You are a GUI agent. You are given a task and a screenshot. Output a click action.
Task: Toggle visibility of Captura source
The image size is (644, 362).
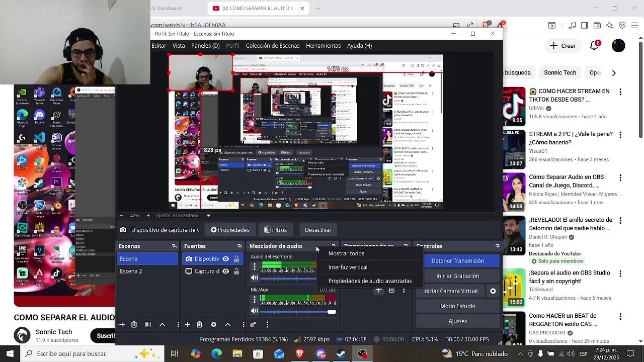pos(225,271)
